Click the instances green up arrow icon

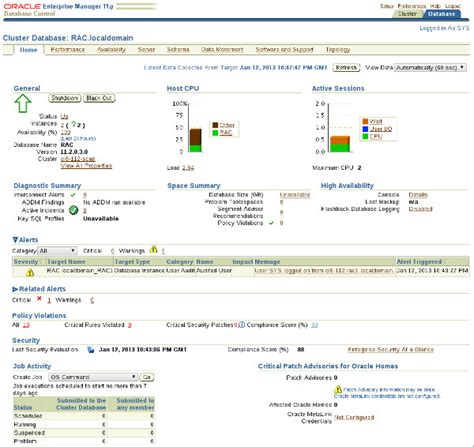pos(74,124)
